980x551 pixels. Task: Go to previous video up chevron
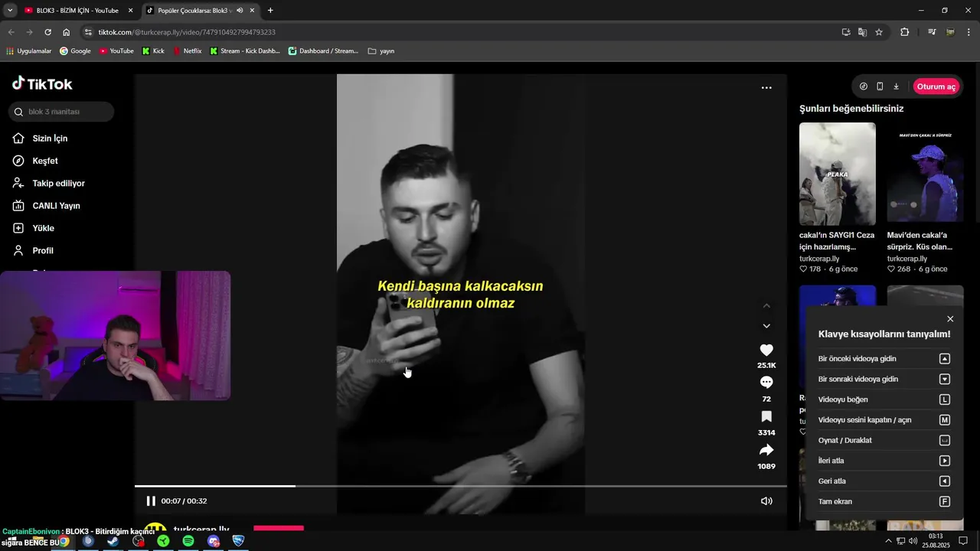[x=766, y=305]
